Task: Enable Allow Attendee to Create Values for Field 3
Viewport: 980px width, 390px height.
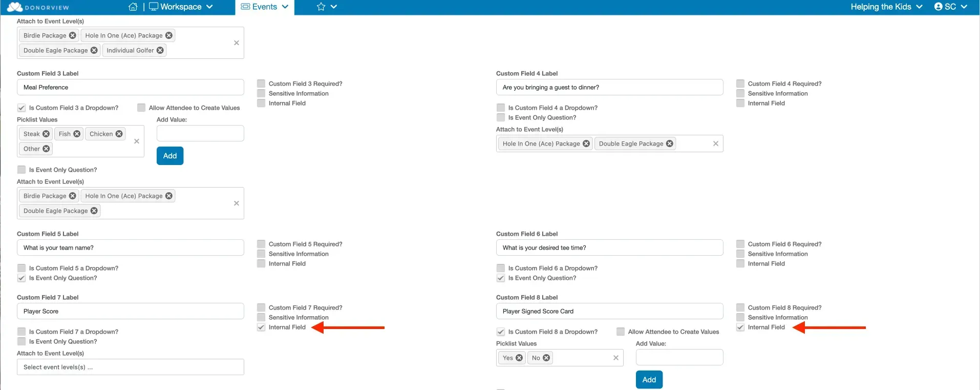Action: [x=141, y=108]
